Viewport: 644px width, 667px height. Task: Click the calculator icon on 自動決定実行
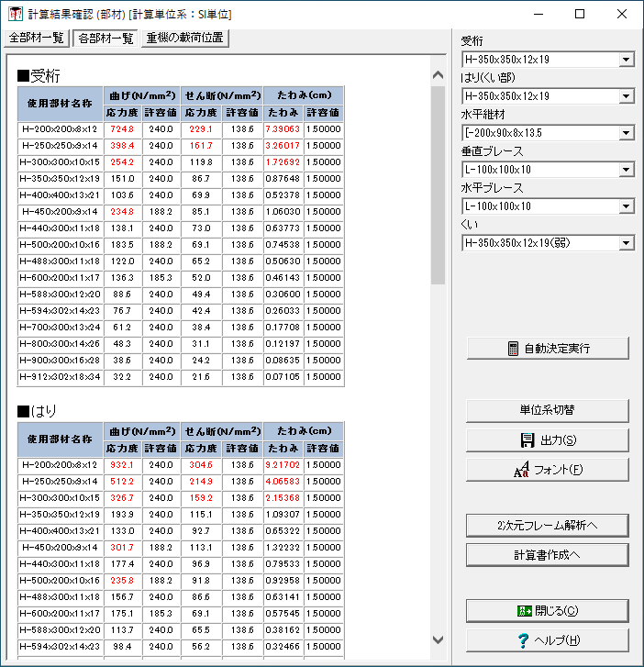[x=513, y=349]
